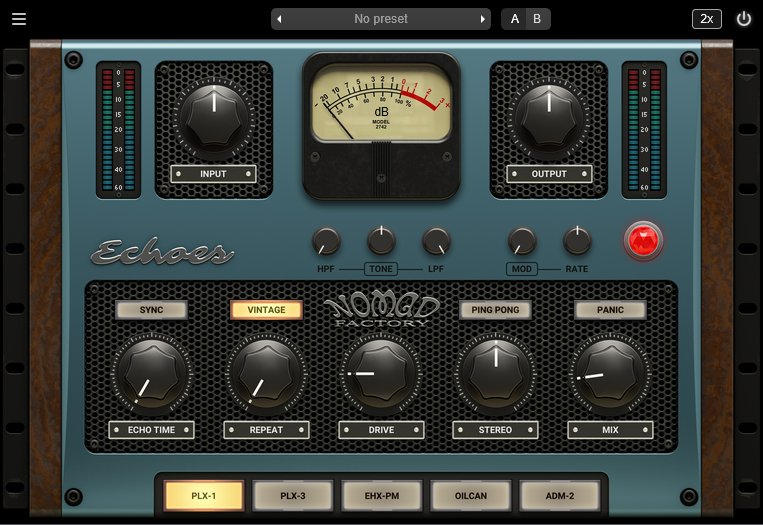Enable the PING PONG button

point(495,310)
